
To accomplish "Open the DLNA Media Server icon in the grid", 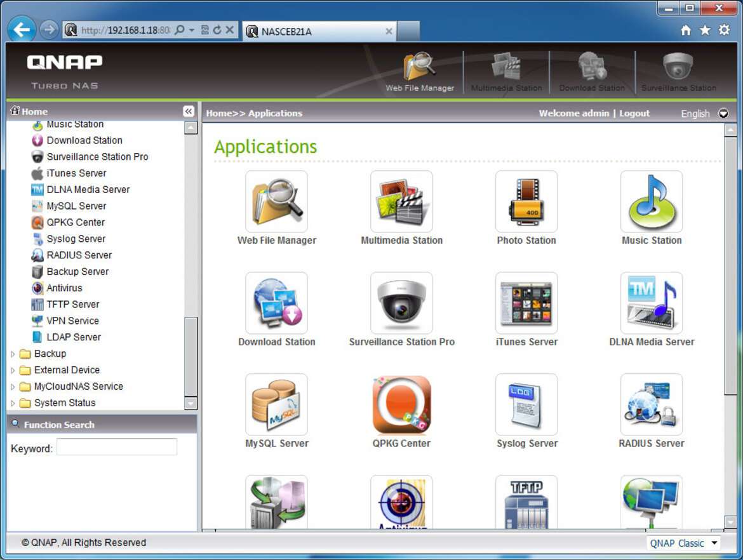I will [x=652, y=303].
